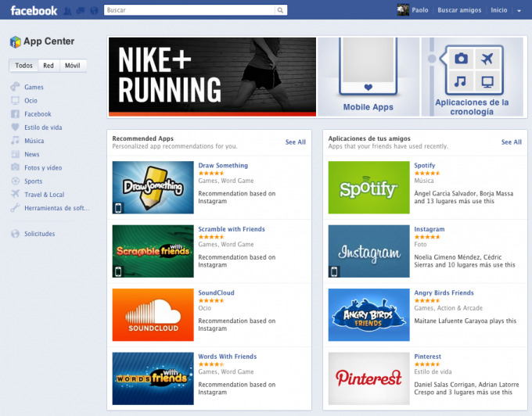Switch to the Red filter tab
The height and width of the screenshot is (416, 532).
click(49, 66)
